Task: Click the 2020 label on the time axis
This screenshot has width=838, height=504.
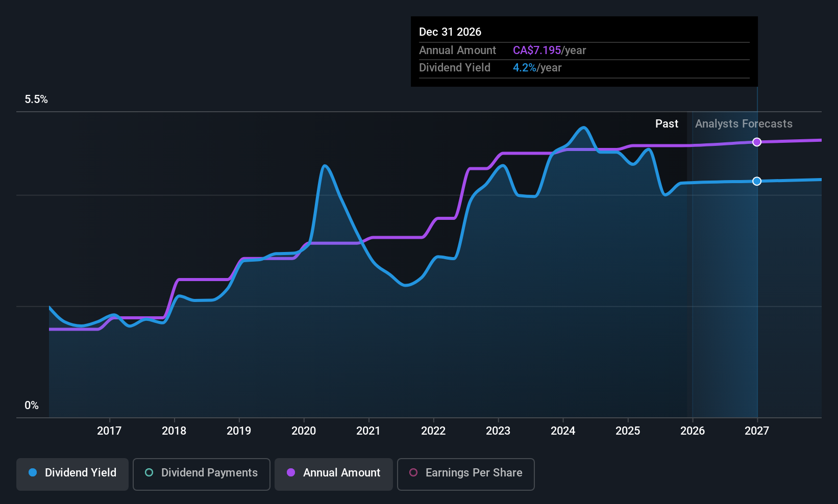Action: (304, 431)
